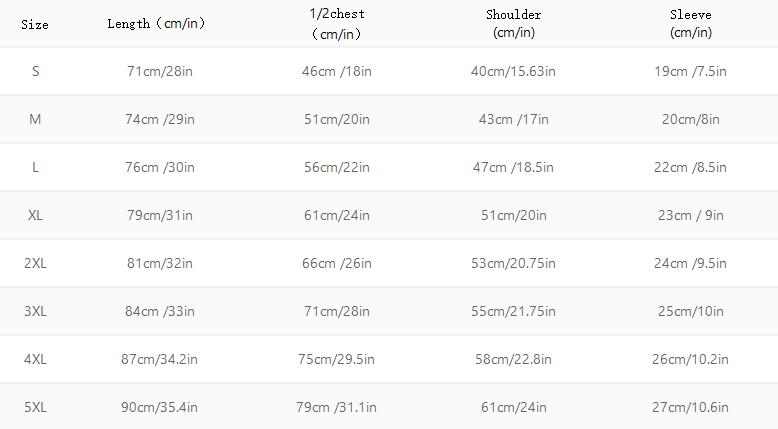Click the 81cm/32in length cell
Screen dimensions: 778x429
click(159, 264)
